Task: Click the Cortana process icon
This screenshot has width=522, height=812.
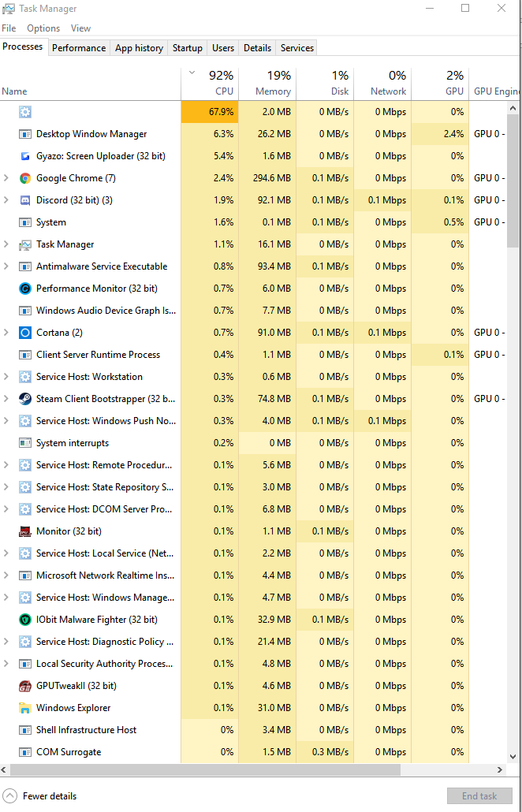Action: [x=25, y=333]
